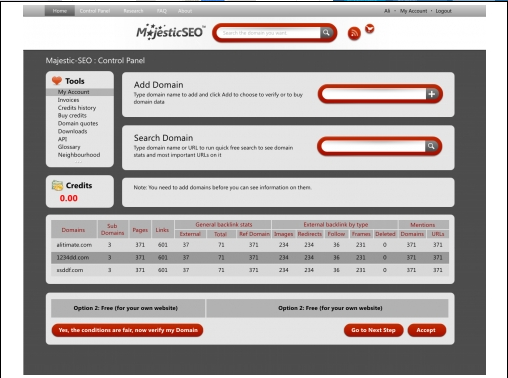Open Neighbourhood in the Tools sidebar

(x=79, y=155)
